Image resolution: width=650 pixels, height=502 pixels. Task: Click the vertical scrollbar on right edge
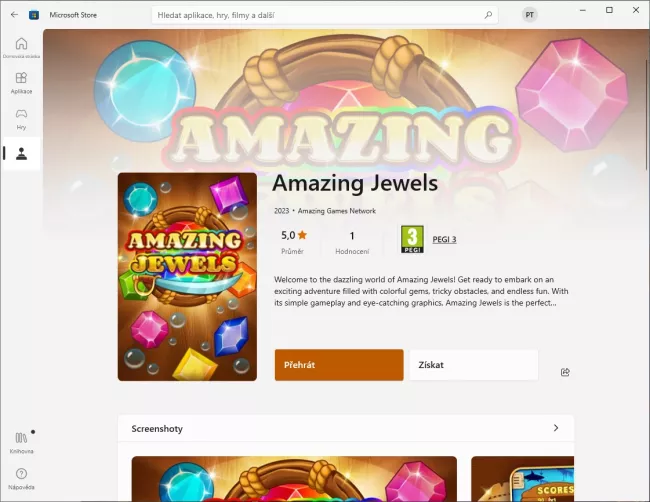point(647,114)
